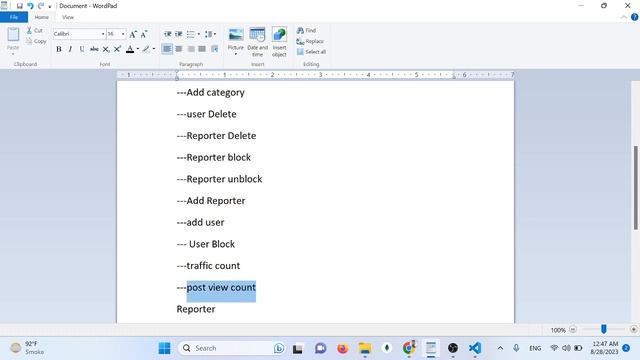The width and height of the screenshot is (640, 360).
Task: Toggle Strikethrough formatting
Action: (x=94, y=49)
